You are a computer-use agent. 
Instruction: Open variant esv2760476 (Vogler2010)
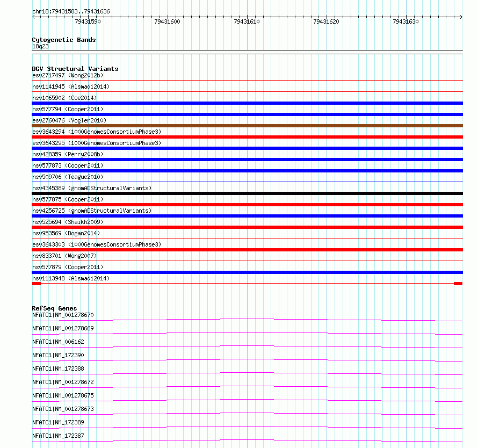[x=69, y=120]
